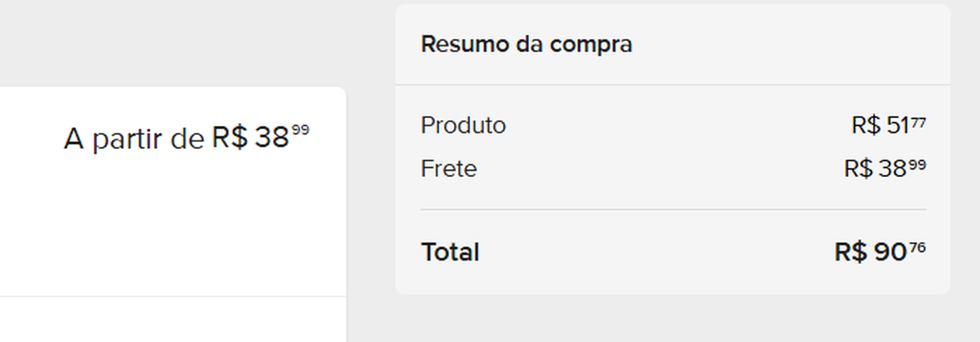Click the divider line below "Resumo da compra"

(673, 85)
